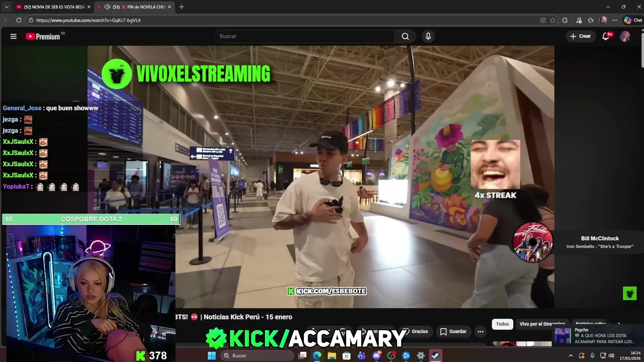Open the browser extensions puzzle icon
644x362 pixels.
pos(565,20)
